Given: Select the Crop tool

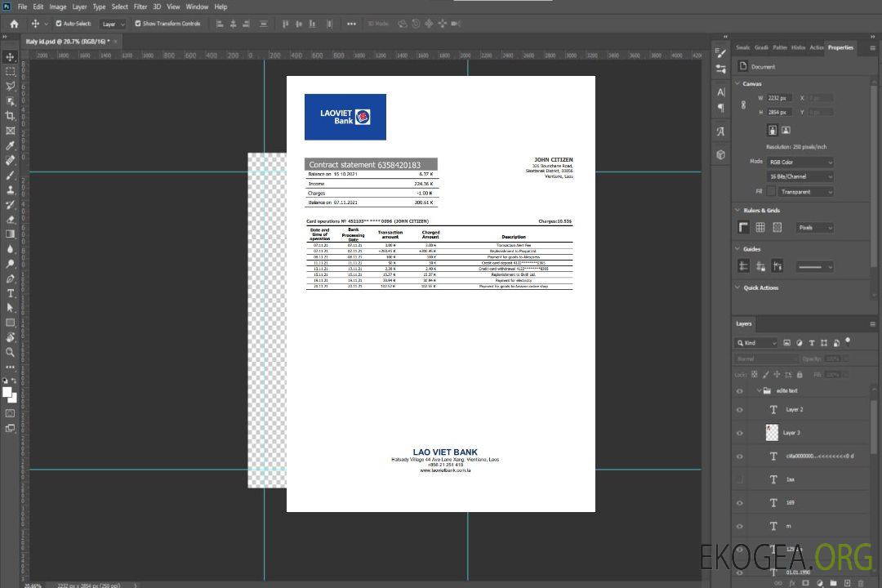Looking at the screenshot, I should coord(11,116).
